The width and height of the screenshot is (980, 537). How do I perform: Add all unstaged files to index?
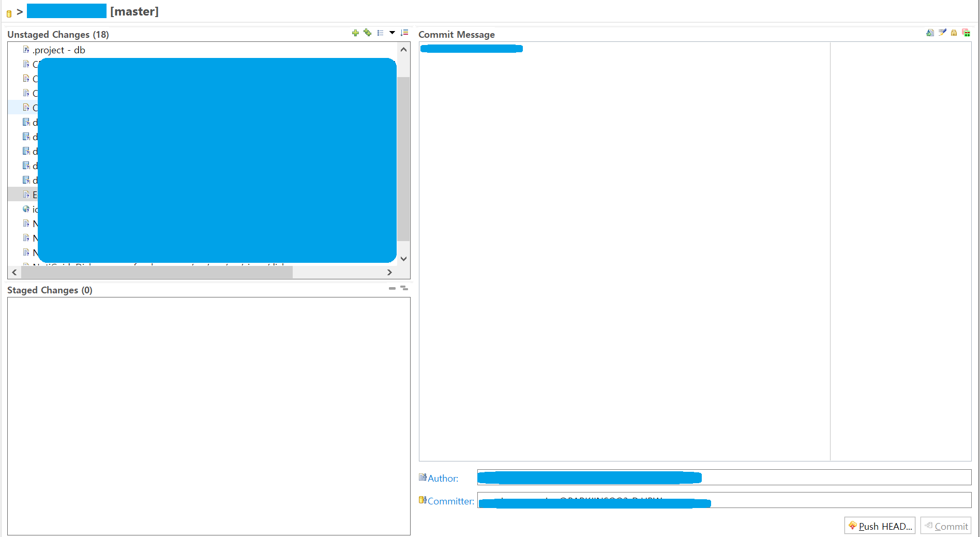pyautogui.click(x=368, y=33)
